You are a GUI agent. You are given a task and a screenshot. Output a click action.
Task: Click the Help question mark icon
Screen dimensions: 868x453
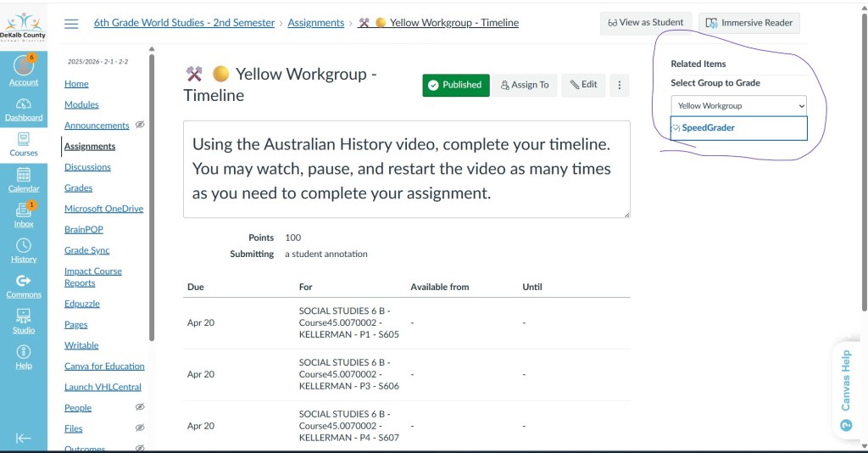coord(24,351)
